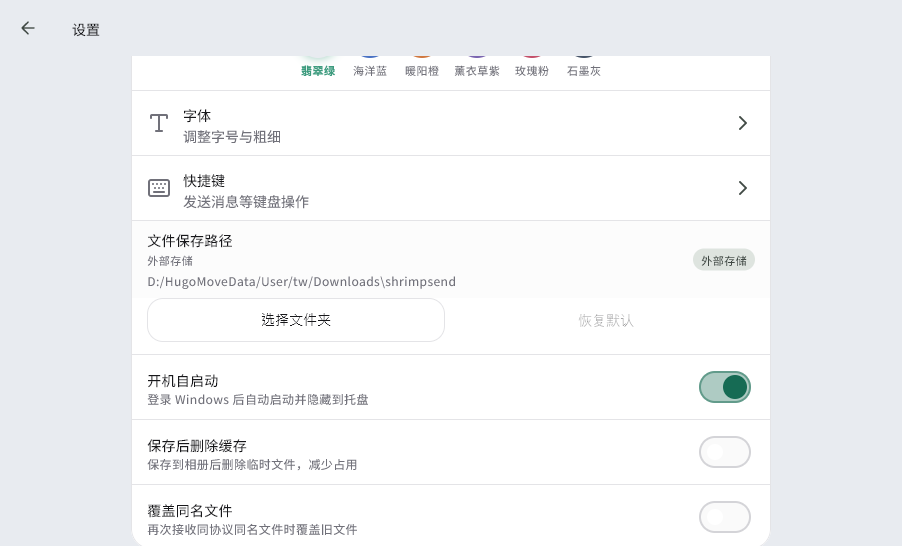Click the 文件保存路径 heading

[x=190, y=241]
